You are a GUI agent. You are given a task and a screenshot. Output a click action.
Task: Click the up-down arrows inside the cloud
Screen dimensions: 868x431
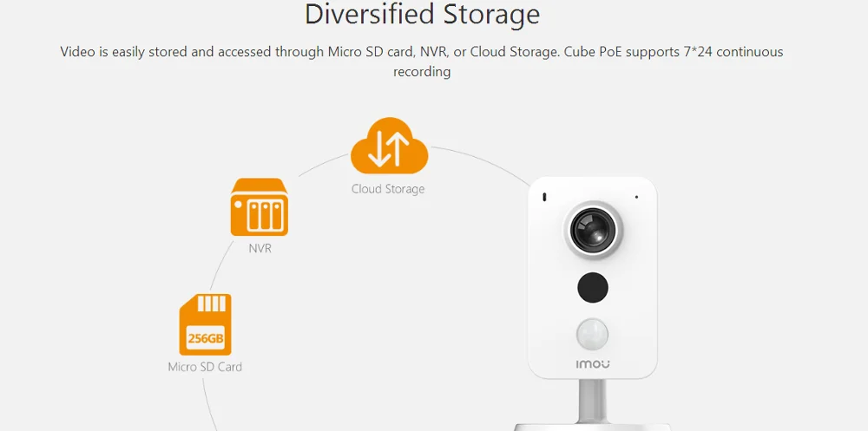click(389, 149)
